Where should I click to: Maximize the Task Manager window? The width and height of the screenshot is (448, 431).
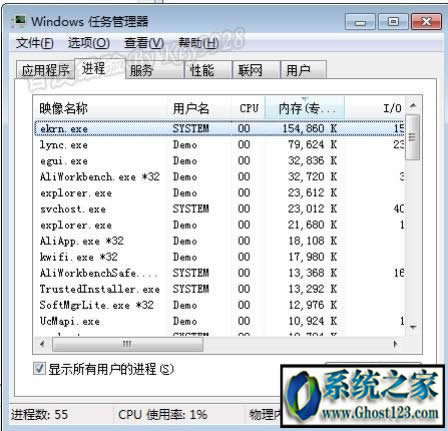point(393,22)
